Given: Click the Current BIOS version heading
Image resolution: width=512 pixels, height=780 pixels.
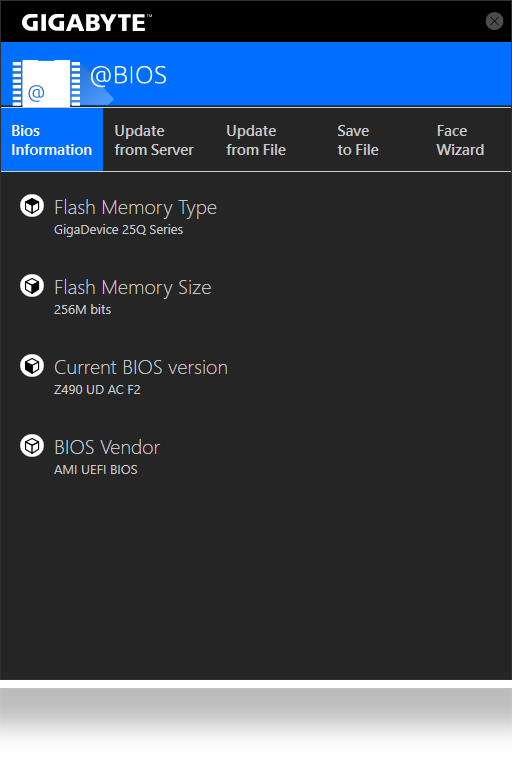Looking at the screenshot, I should (141, 368).
